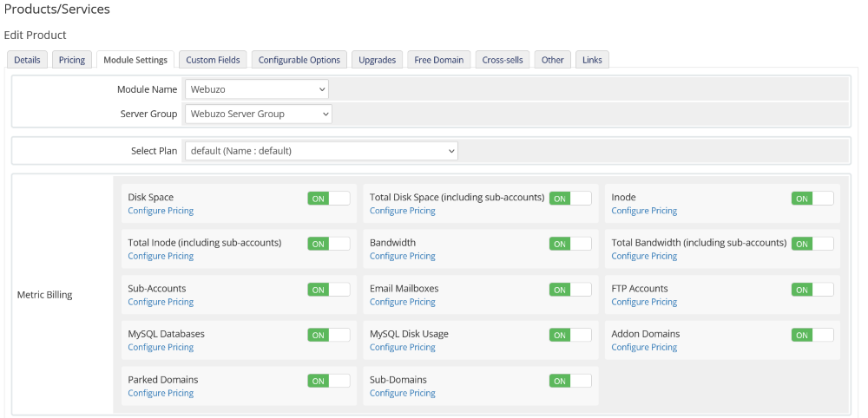This screenshot has width=868, height=418.
Task: Open Configure Pricing for Sub-Accounts
Action: [x=161, y=302]
